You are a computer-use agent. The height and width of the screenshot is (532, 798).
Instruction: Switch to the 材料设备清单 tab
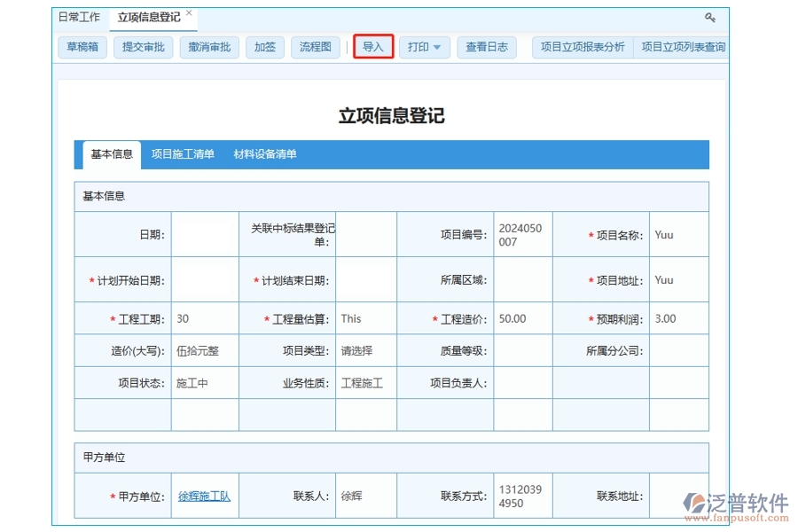tap(266, 153)
